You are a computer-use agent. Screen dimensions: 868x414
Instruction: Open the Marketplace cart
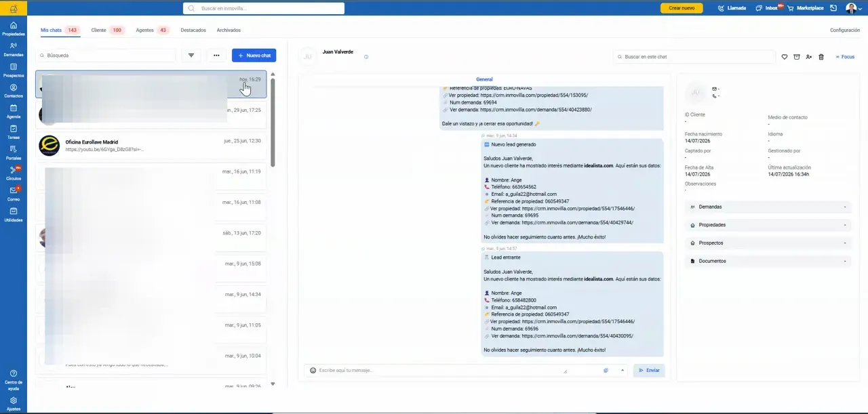[x=805, y=8]
